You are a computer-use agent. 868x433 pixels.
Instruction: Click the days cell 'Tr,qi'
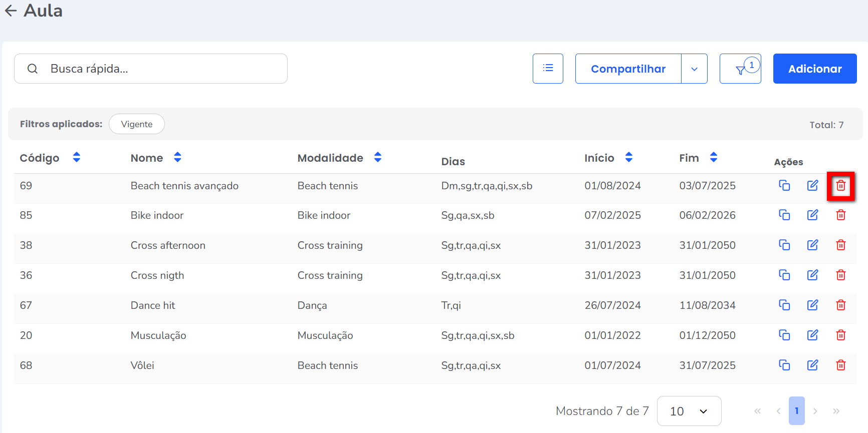click(451, 306)
